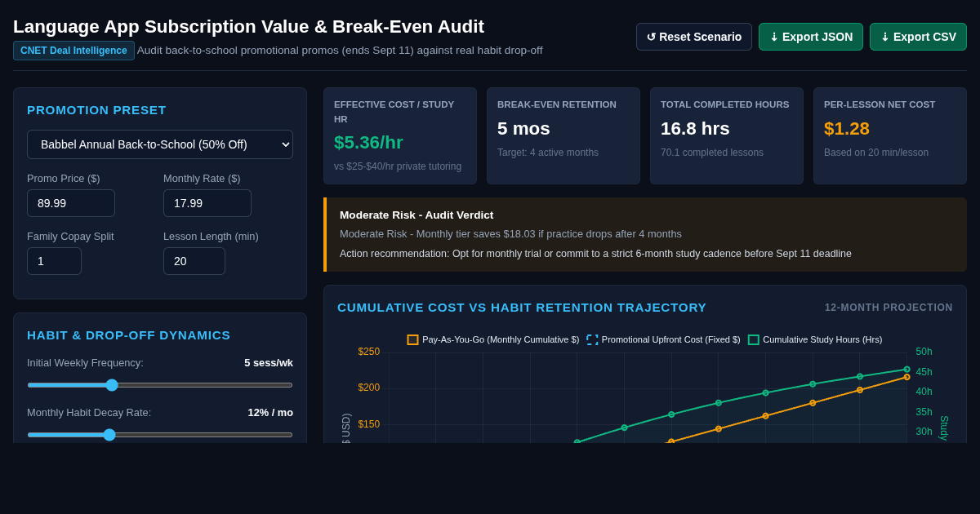The image size is (980, 514).
Task: Focus the Lesson Length minutes field
Action: [x=194, y=261]
